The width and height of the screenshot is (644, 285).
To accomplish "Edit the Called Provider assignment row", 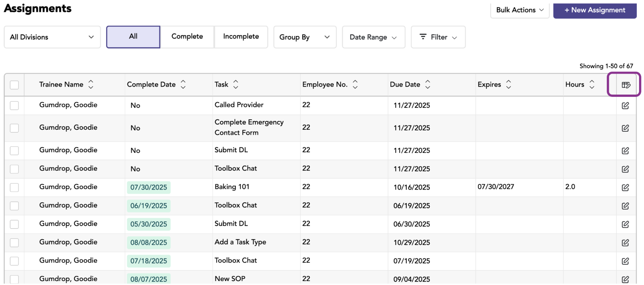I will [x=625, y=106].
